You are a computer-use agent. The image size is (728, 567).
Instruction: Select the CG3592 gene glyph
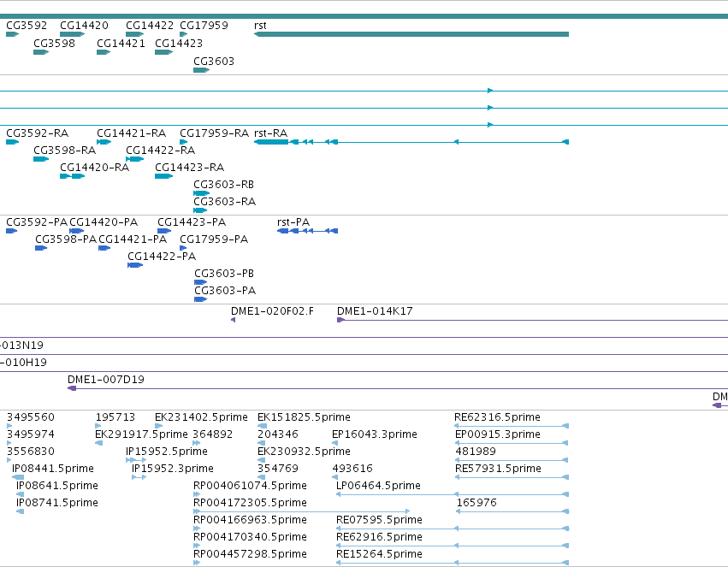pyautogui.click(x=13, y=34)
